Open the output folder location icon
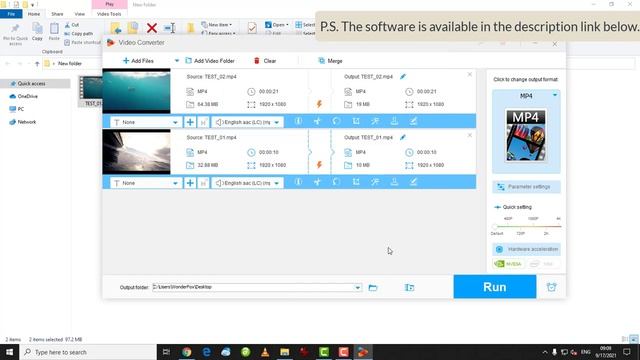Screen dimensions: 640x360 (409, 288)
